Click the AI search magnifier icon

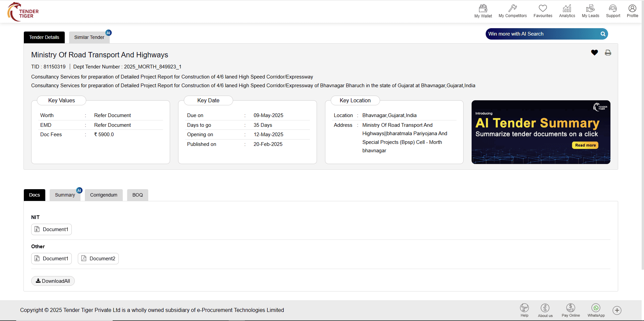click(603, 34)
